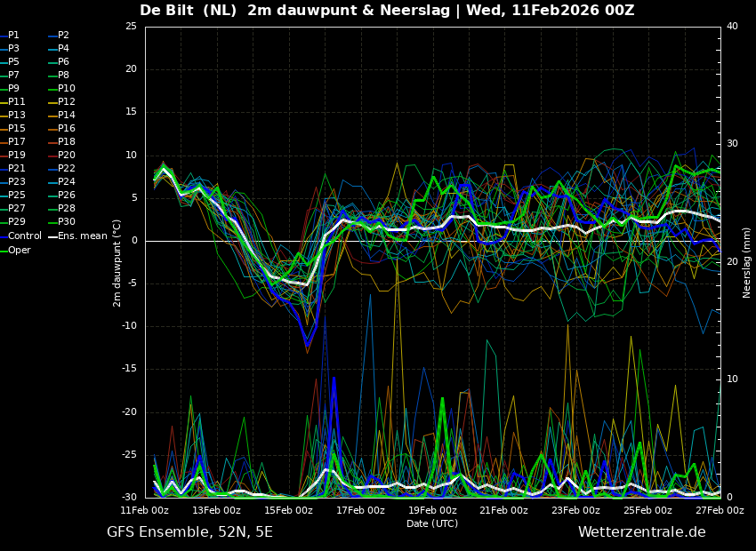Click the 13Feb 00z date tick

[217, 510]
